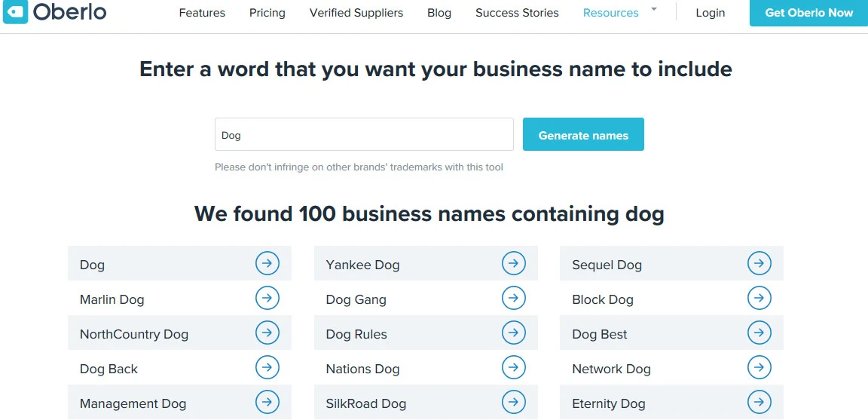868x420 pixels.
Task: Click arrow icon for NorthCountry Dog
Action: (267, 333)
